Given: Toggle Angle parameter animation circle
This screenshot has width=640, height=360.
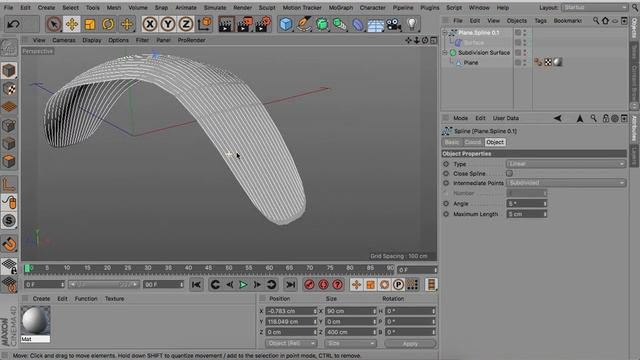Looking at the screenshot, I should click(x=446, y=203).
